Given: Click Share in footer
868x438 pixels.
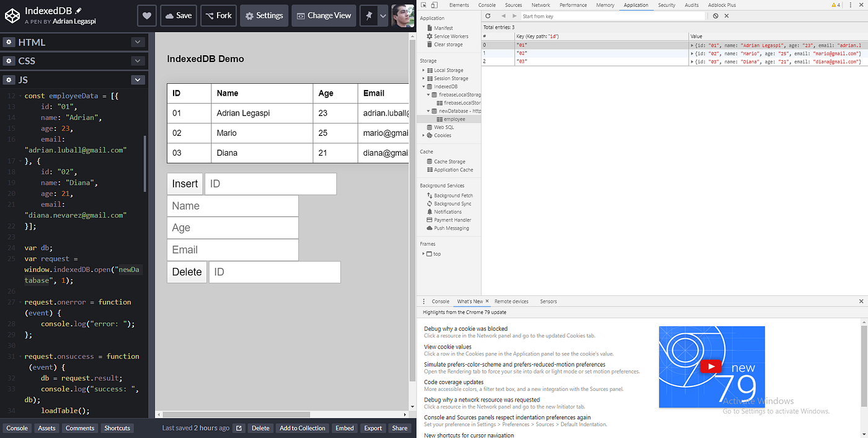Looking at the screenshot, I should pyautogui.click(x=400, y=428).
